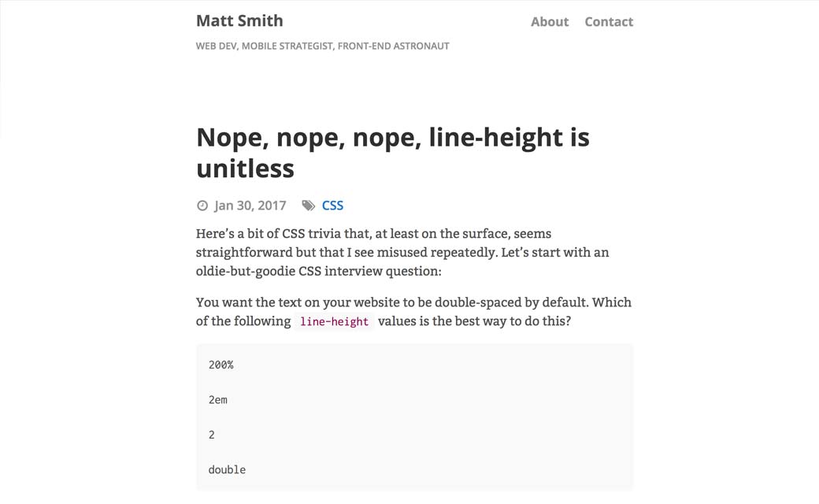Click the double line in the code block
Screen dimensions: 819x504
point(227,469)
